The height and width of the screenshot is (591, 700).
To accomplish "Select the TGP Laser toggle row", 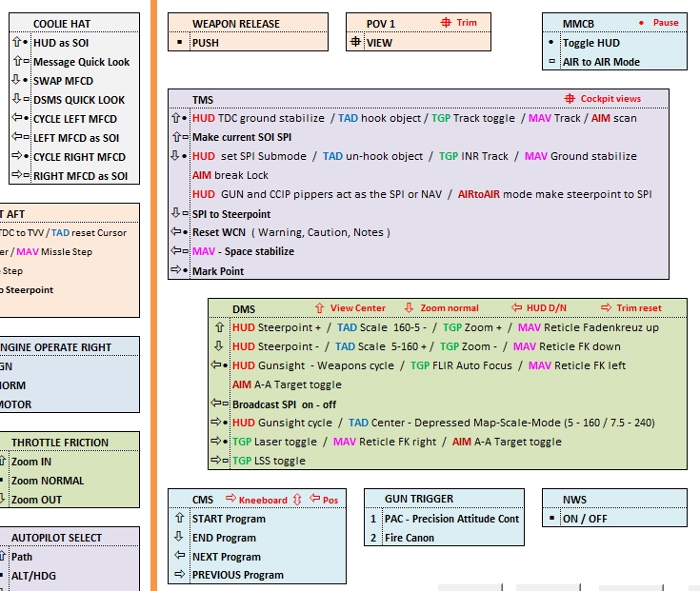I will point(448,442).
